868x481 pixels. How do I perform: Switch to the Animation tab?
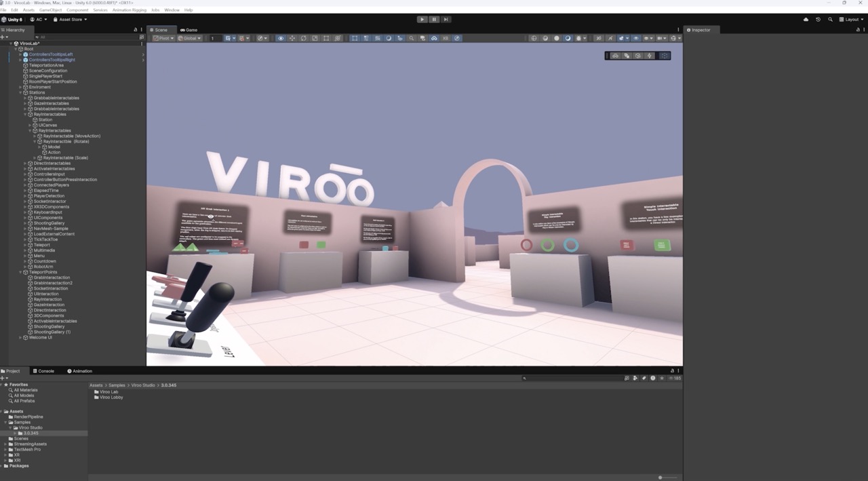coord(79,371)
